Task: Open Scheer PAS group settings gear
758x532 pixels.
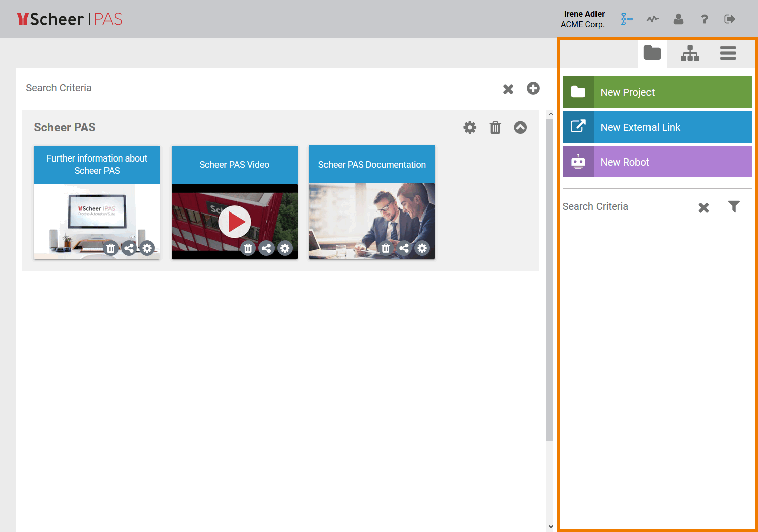Action: (x=470, y=128)
